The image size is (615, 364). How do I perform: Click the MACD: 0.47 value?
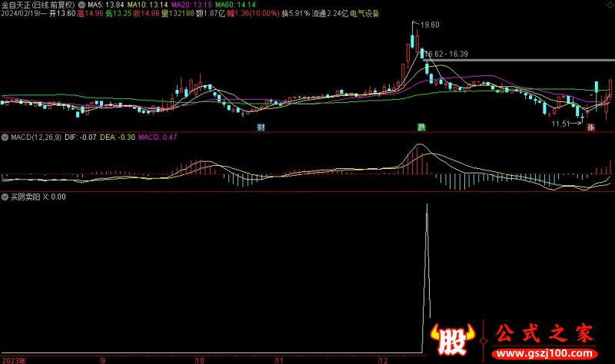158,137
